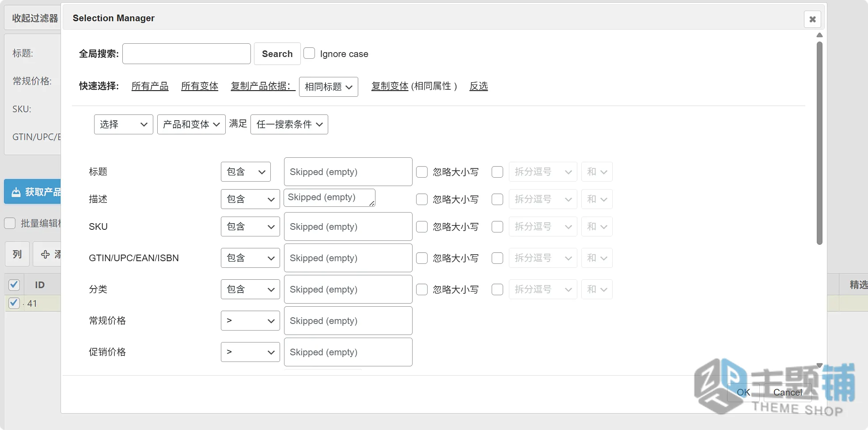868x430 pixels.
Task: Open the 选择 action dropdown
Action: 123,124
